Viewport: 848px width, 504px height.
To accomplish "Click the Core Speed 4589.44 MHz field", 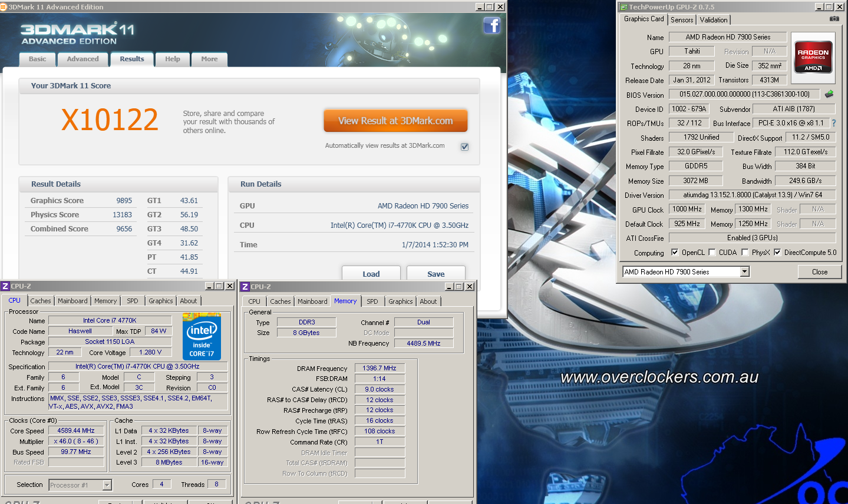I will pos(76,431).
